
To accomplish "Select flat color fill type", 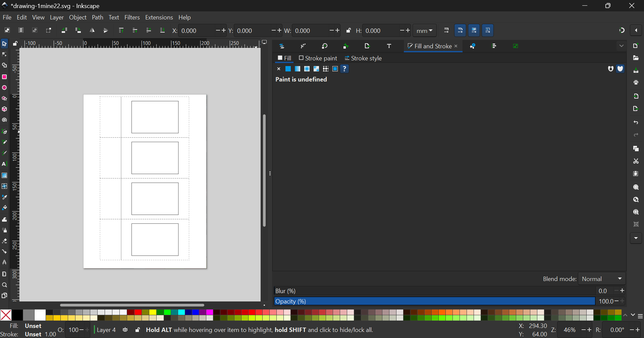I will pos(288,69).
